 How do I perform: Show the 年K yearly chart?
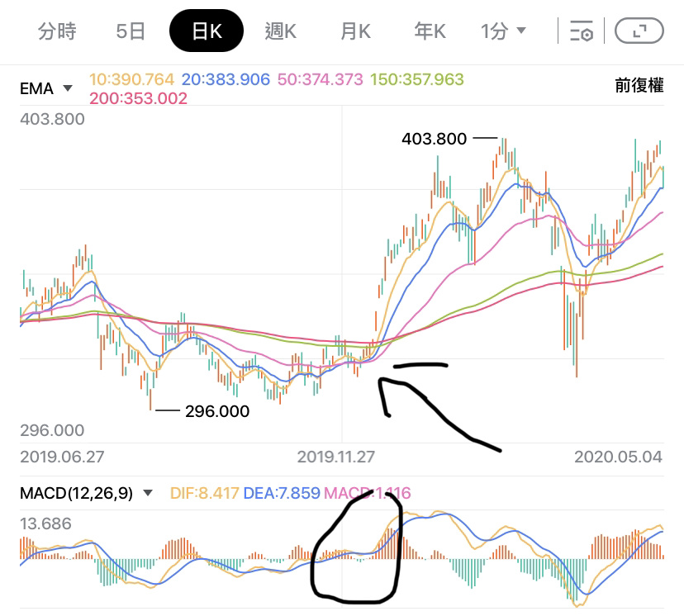point(430,32)
